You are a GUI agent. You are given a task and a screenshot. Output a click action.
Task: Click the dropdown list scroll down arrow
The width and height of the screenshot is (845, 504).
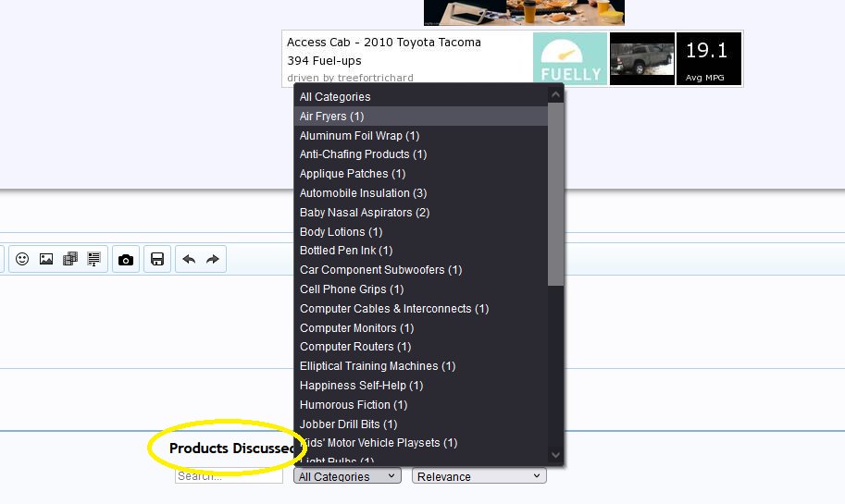(555, 456)
